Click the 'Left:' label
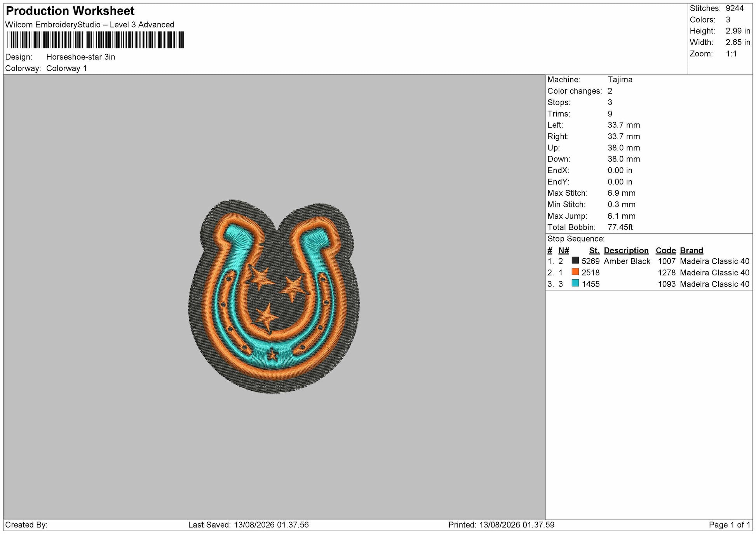The image size is (756, 534). tap(555, 125)
